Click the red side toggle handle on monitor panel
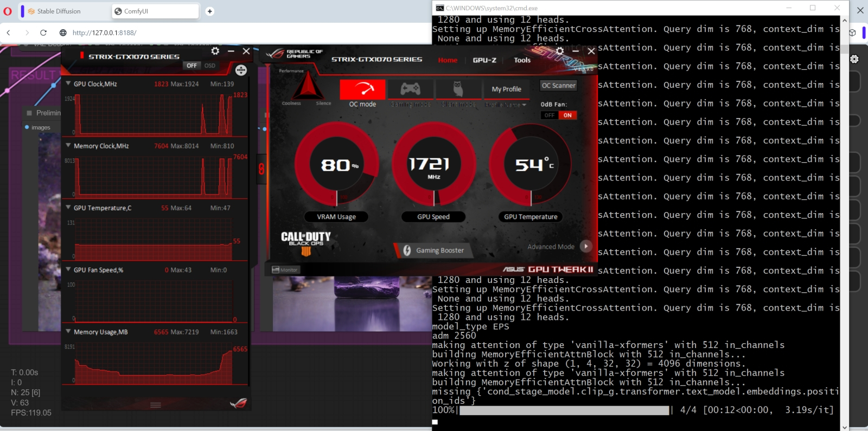The height and width of the screenshot is (431, 868). (x=261, y=169)
